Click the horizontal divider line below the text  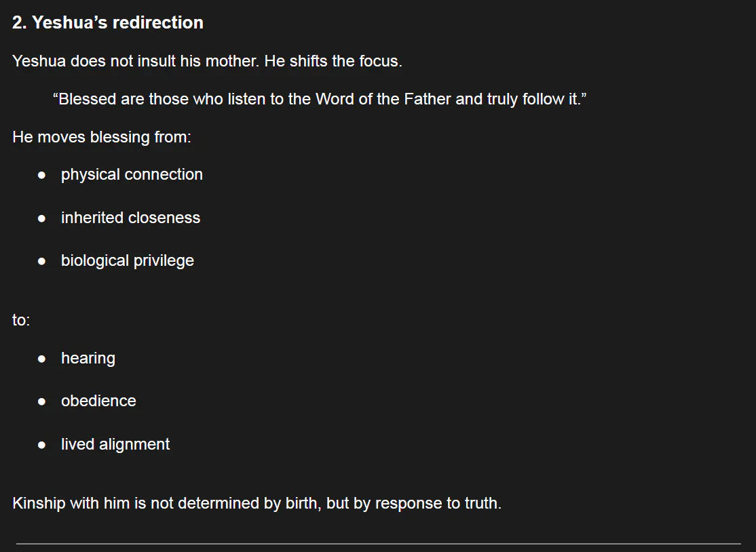click(x=378, y=543)
